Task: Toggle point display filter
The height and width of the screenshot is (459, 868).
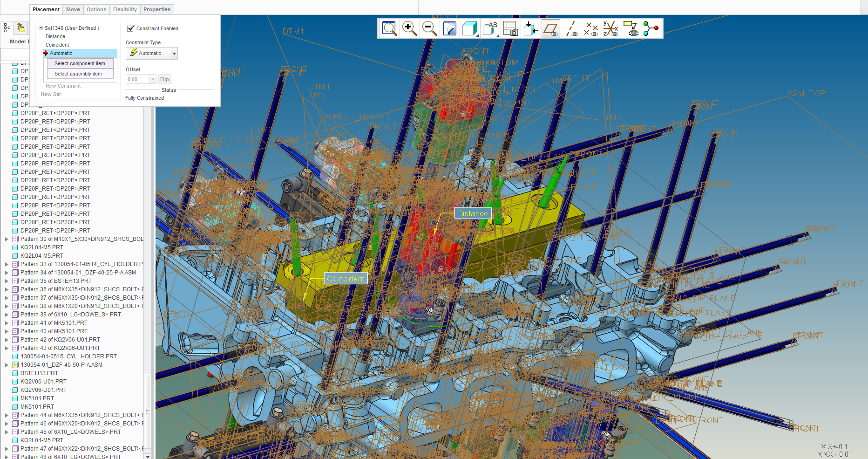Action: click(x=591, y=28)
